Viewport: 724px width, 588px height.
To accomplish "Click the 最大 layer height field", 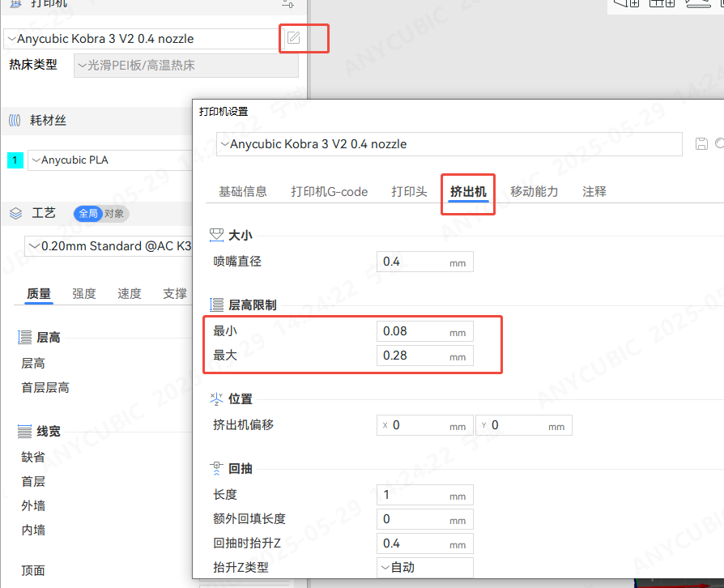I will pos(425,356).
